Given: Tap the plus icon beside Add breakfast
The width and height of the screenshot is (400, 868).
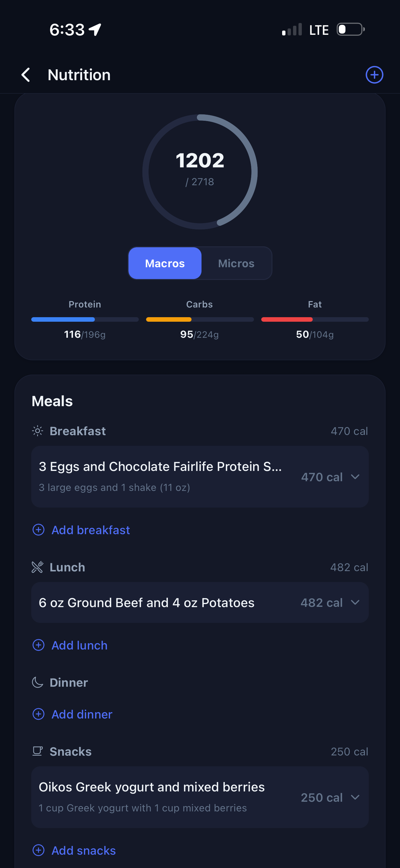Looking at the screenshot, I should [x=39, y=530].
